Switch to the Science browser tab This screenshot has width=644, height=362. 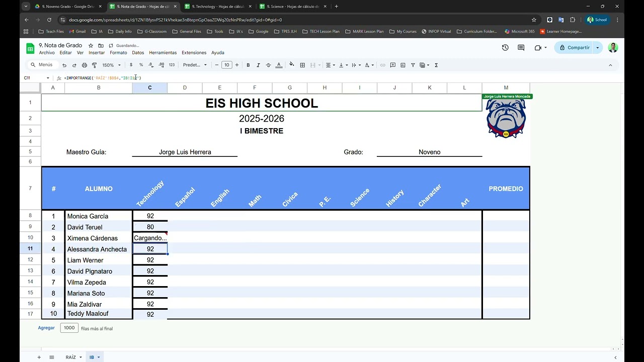[292, 7]
